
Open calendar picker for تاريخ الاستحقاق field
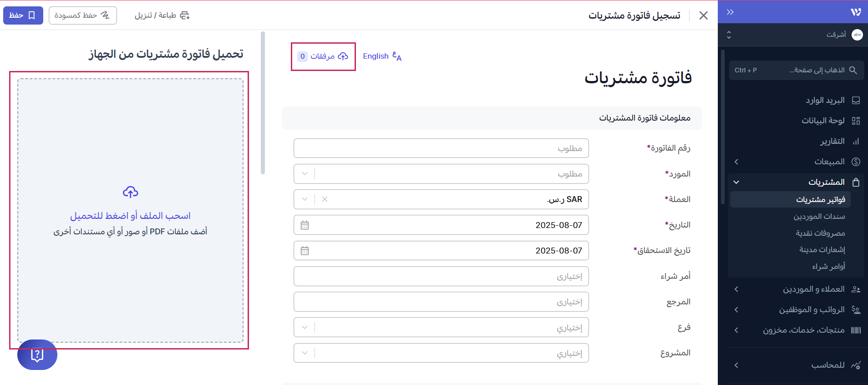tap(305, 251)
